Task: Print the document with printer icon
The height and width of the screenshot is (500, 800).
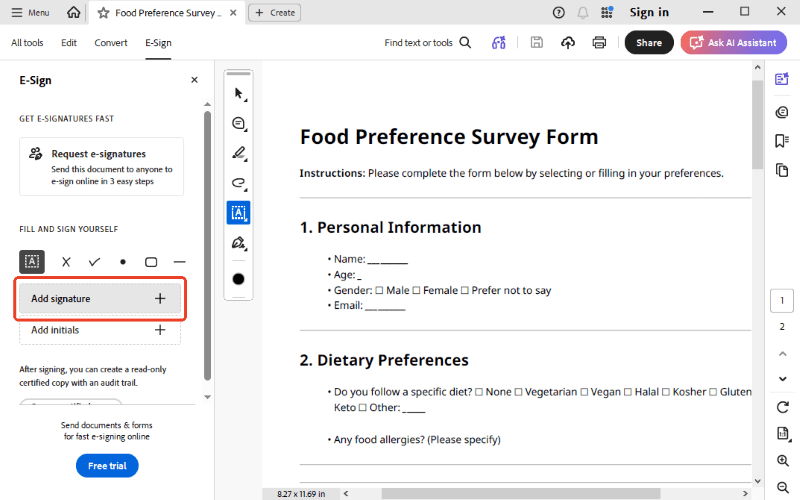Action: coord(599,42)
